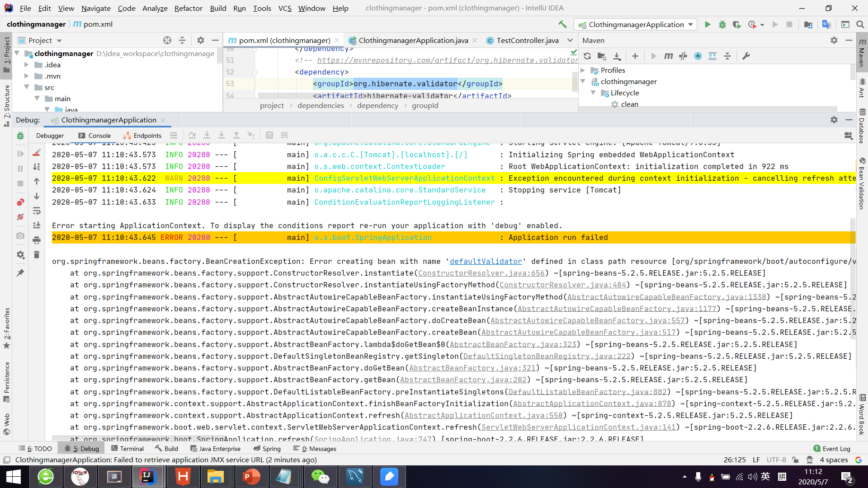Toggle scroll to end of console
This screenshot has height=488, width=868.
click(x=37, y=225)
